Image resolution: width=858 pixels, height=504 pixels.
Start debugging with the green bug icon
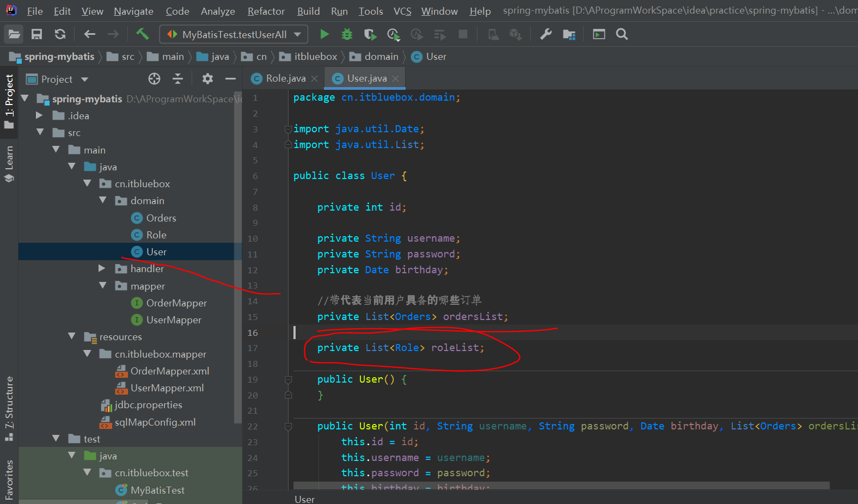pos(347,34)
